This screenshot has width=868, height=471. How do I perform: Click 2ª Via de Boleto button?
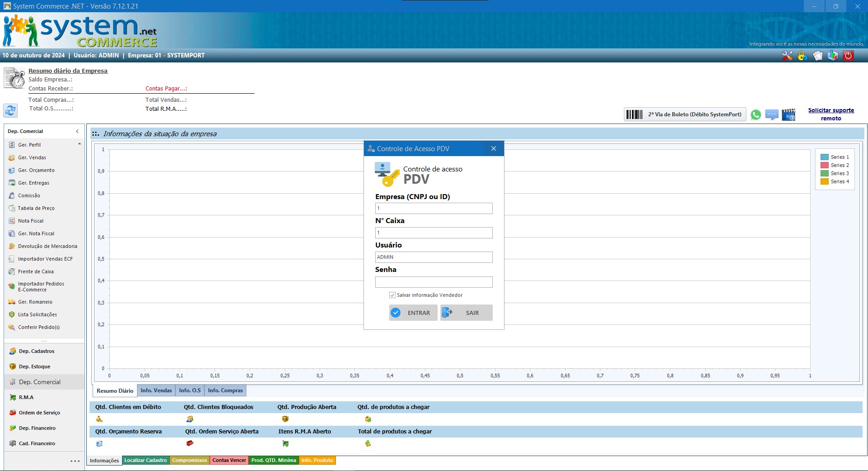(684, 114)
